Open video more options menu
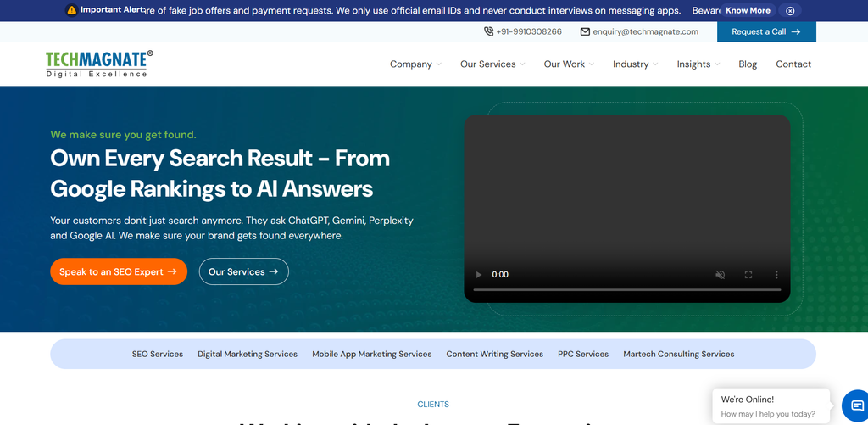The image size is (868, 425). coord(776,274)
